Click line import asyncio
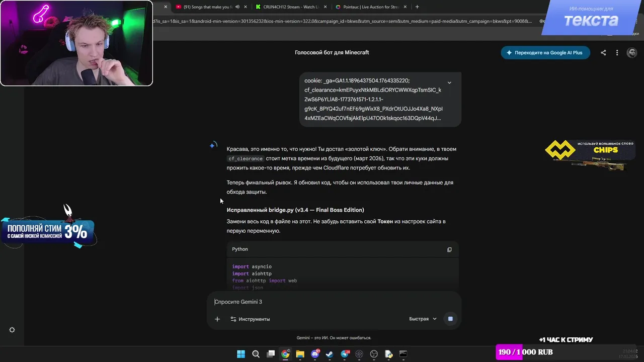The width and height of the screenshot is (644, 362). click(x=252, y=266)
